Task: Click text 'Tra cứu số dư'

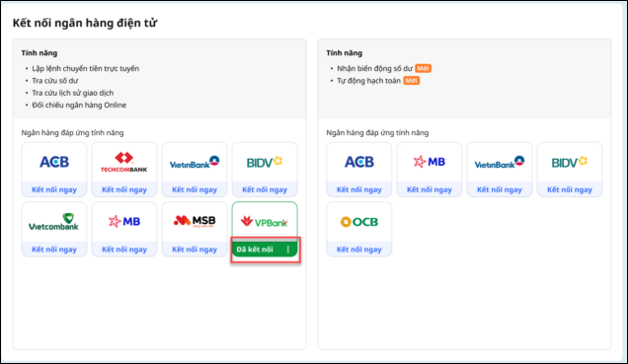Action: click(55, 81)
